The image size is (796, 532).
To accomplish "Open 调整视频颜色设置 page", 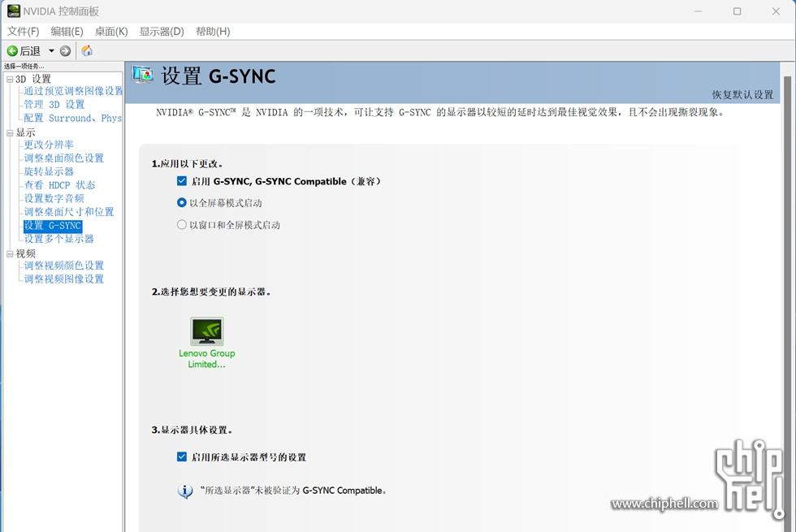I will click(x=64, y=266).
